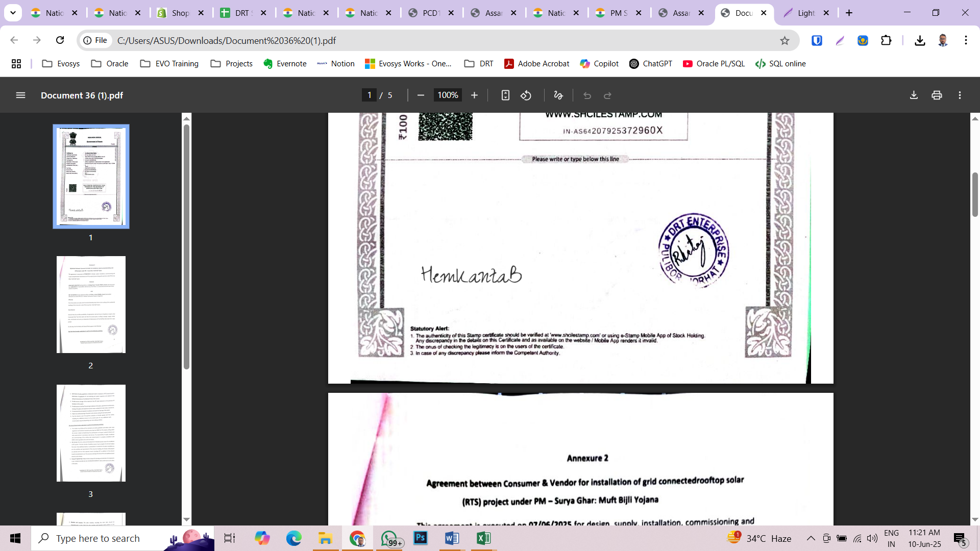Open the SQL online bookmark
This screenshot has width=980, height=551.
[780, 64]
